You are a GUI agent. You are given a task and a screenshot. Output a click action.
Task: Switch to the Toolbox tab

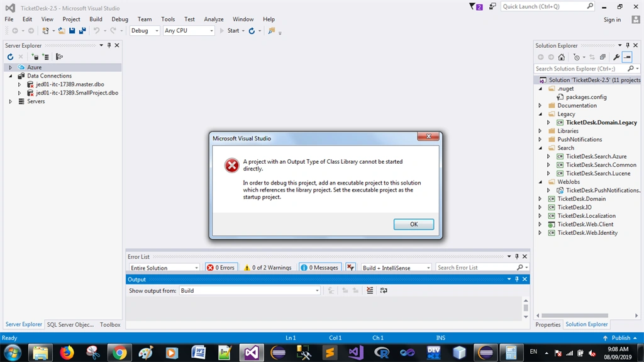[110, 325]
